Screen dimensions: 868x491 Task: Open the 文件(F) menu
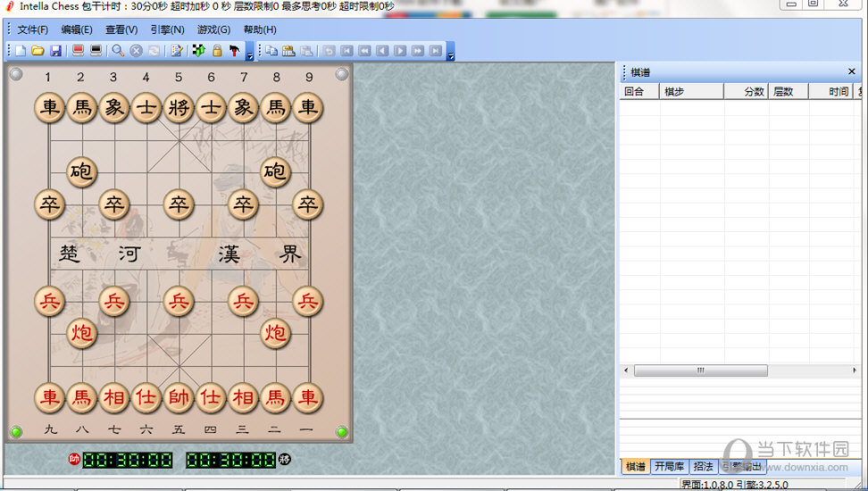(33, 29)
